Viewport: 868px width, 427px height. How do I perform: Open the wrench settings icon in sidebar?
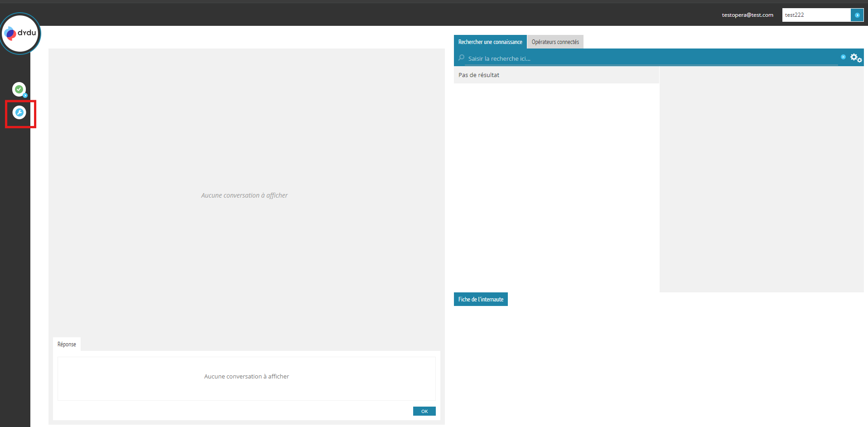(x=19, y=112)
